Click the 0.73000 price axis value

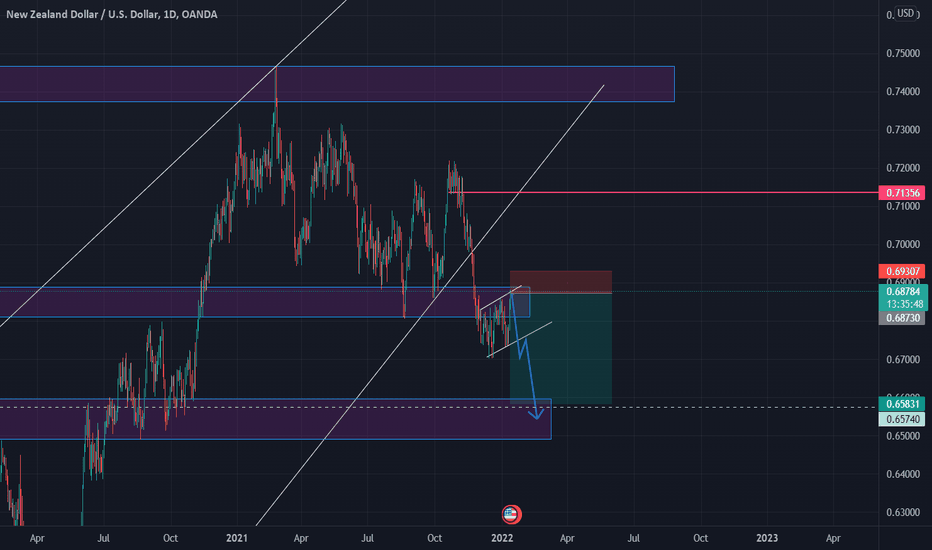coord(903,130)
